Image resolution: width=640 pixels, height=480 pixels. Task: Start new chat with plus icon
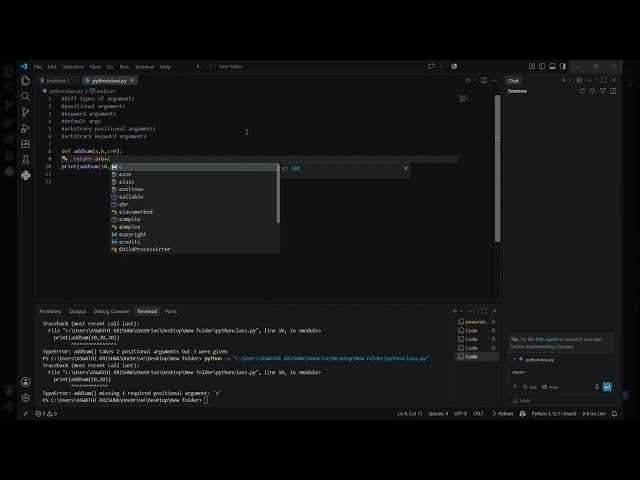tap(563, 80)
